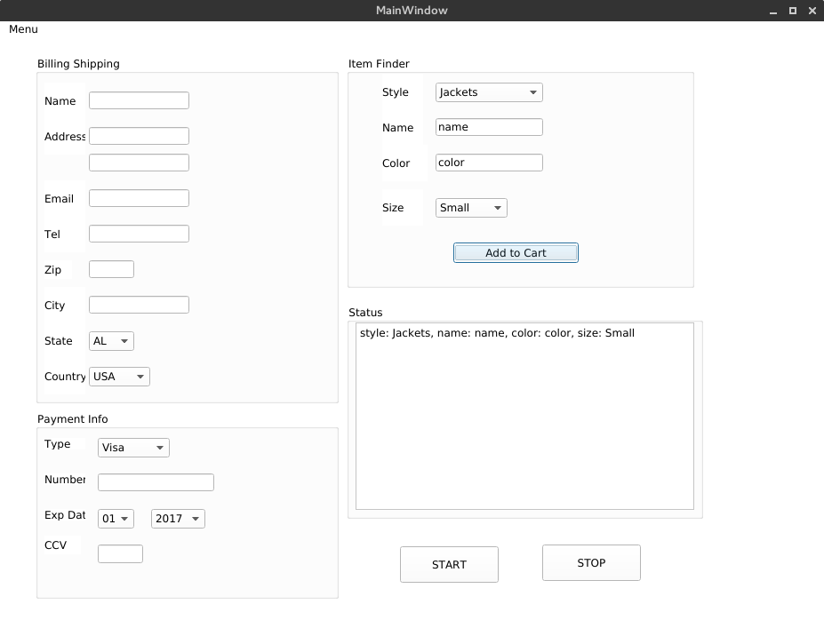824x644 pixels.
Task: Open the expiration month dropdown showing 01
Action: (116, 519)
